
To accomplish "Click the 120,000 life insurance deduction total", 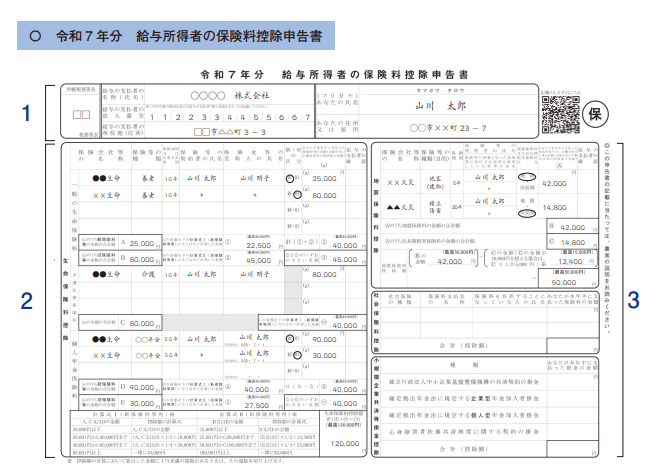I will 342,442.
